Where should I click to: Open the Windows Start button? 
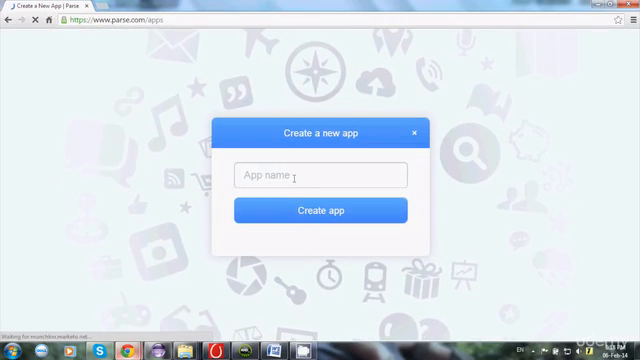point(12,351)
